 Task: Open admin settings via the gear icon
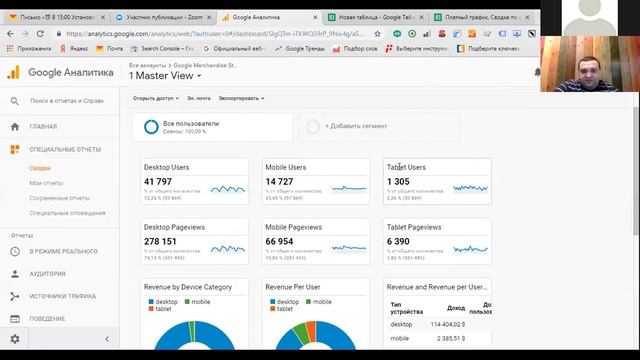[x=15, y=339]
